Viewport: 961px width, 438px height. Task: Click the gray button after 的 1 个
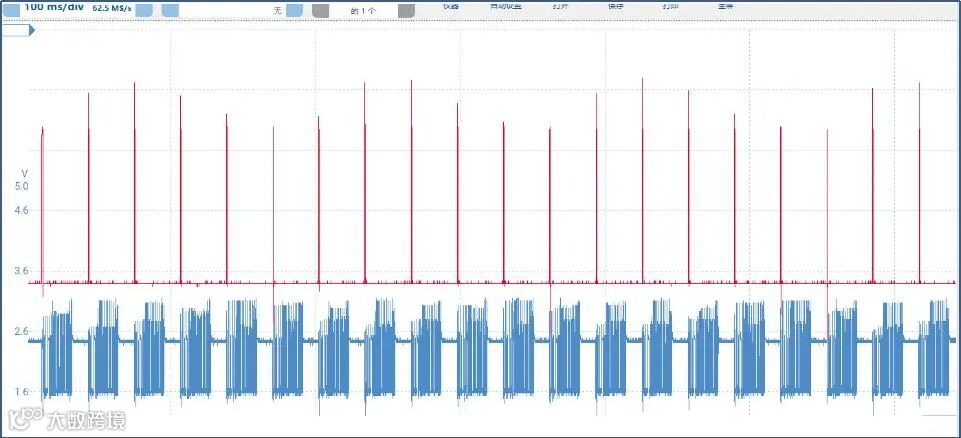406,10
